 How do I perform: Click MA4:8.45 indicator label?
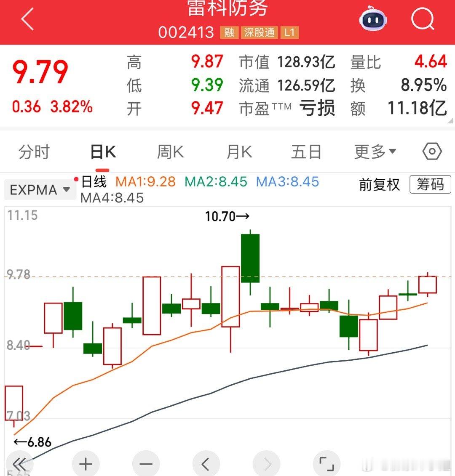pos(112,198)
